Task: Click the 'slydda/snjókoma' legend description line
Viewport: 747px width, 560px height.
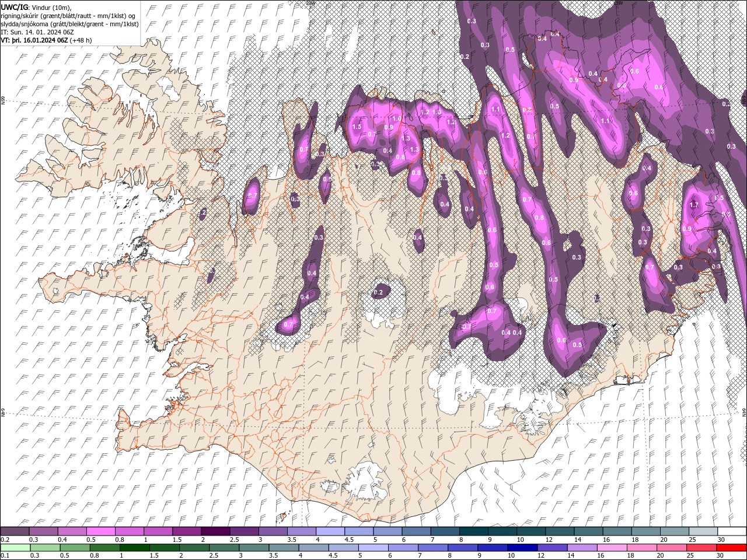Action: [69, 24]
